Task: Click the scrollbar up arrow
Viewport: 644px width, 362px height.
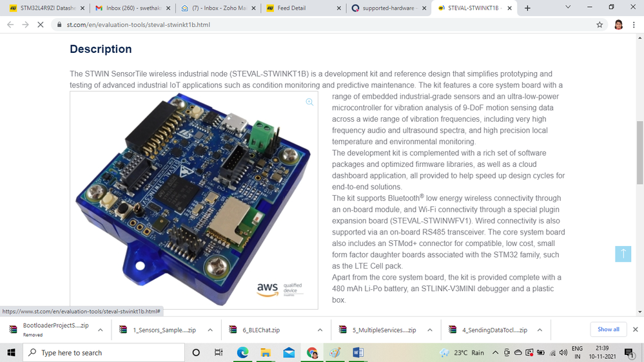Action: coord(640,37)
